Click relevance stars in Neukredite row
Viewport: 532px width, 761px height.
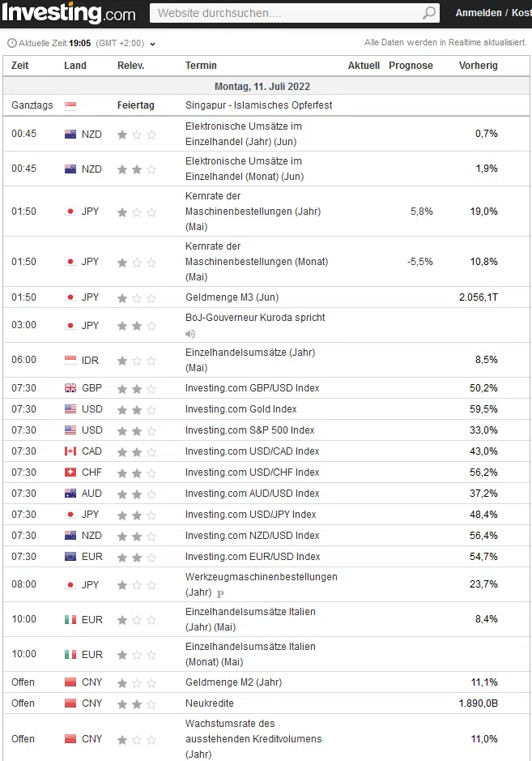tap(137, 704)
